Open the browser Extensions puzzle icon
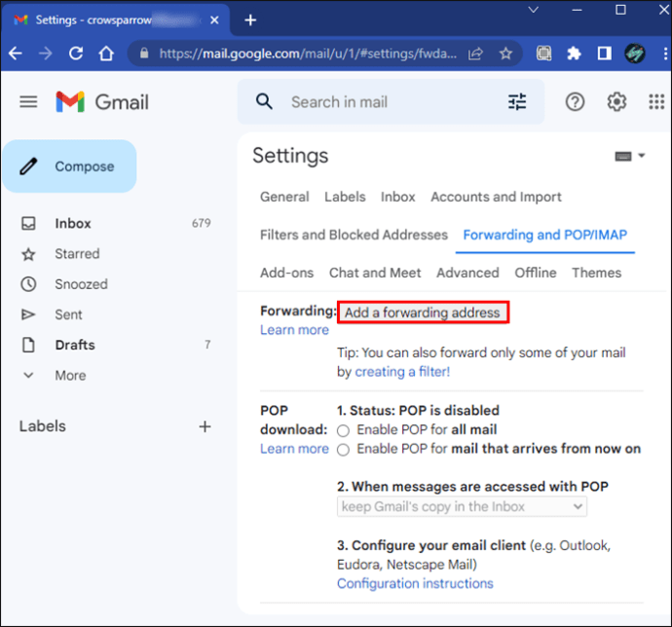 coord(575,54)
